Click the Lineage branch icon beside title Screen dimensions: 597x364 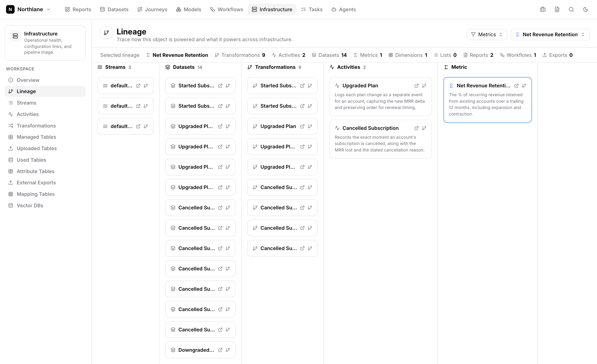pyautogui.click(x=106, y=33)
